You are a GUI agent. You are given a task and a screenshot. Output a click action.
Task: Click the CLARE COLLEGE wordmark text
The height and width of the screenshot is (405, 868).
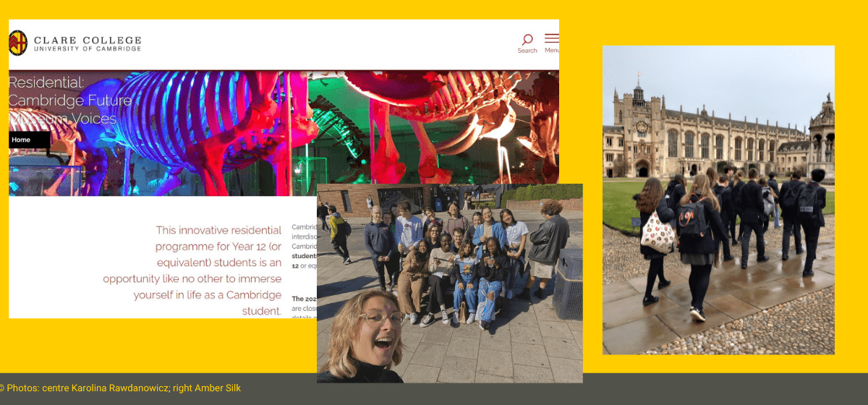click(88, 40)
